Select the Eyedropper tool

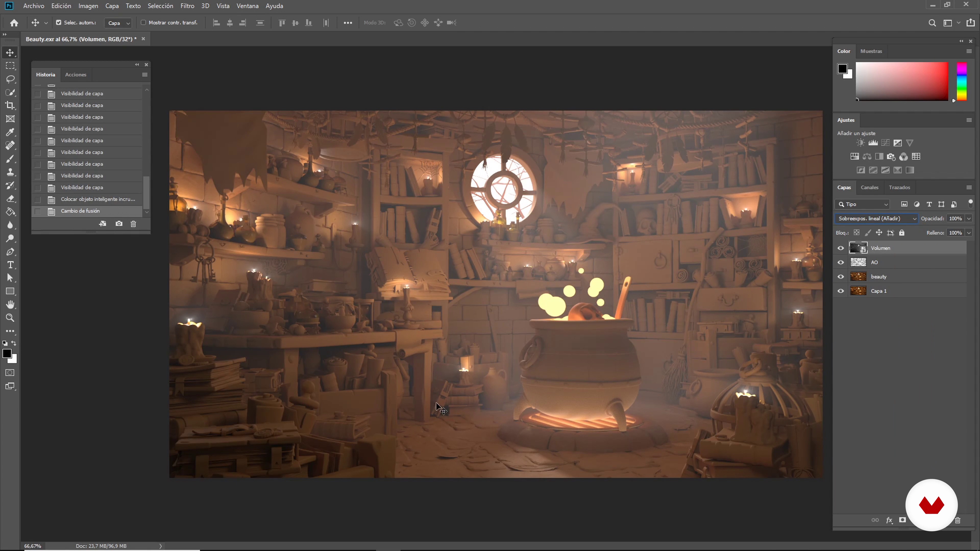pos(10,132)
